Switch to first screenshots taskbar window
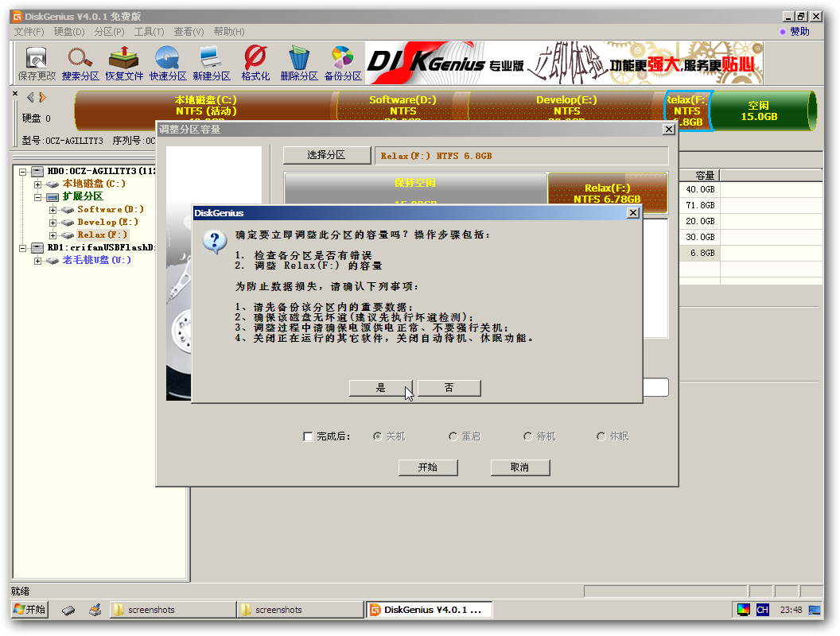Image resolution: width=840 pixels, height=636 pixels. click(x=173, y=610)
